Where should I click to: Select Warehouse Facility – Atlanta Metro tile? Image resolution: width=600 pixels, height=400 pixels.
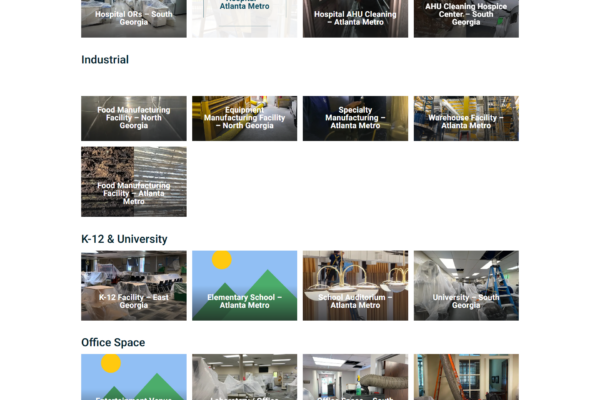[466, 118]
